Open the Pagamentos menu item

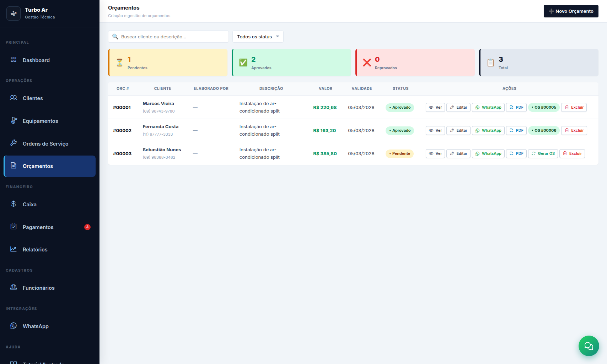coord(50,227)
